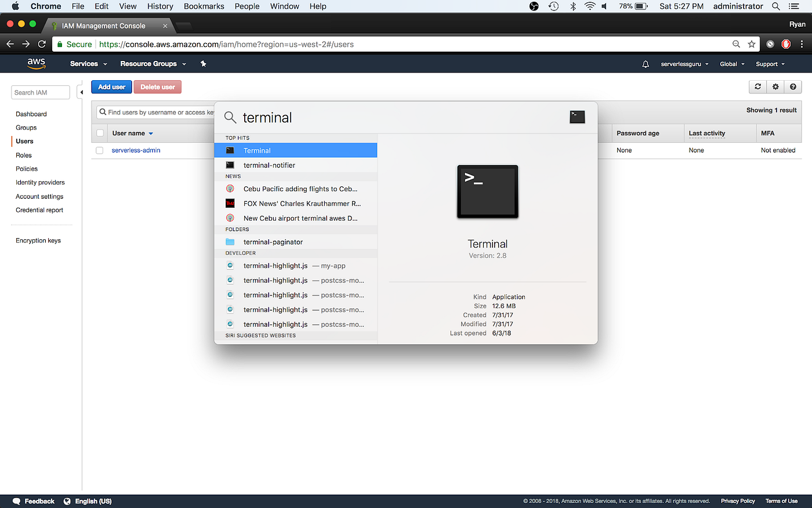
Task: Open Encryption keys in sidebar
Action: point(38,240)
